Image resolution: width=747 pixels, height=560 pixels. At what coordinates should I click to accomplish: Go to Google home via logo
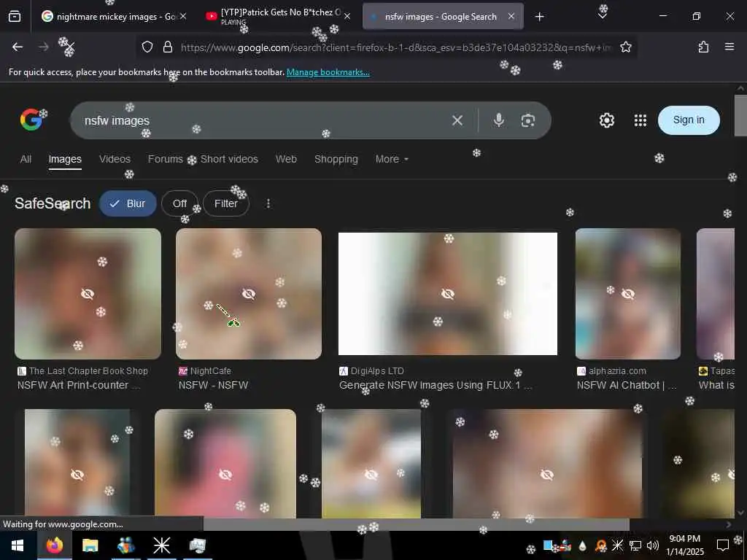coord(31,120)
